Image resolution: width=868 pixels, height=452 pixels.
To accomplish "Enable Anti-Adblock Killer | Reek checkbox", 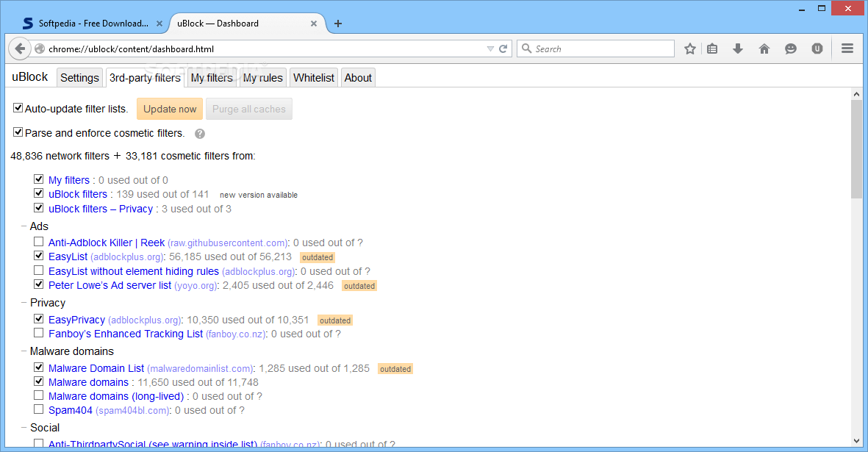I will [x=38, y=241].
